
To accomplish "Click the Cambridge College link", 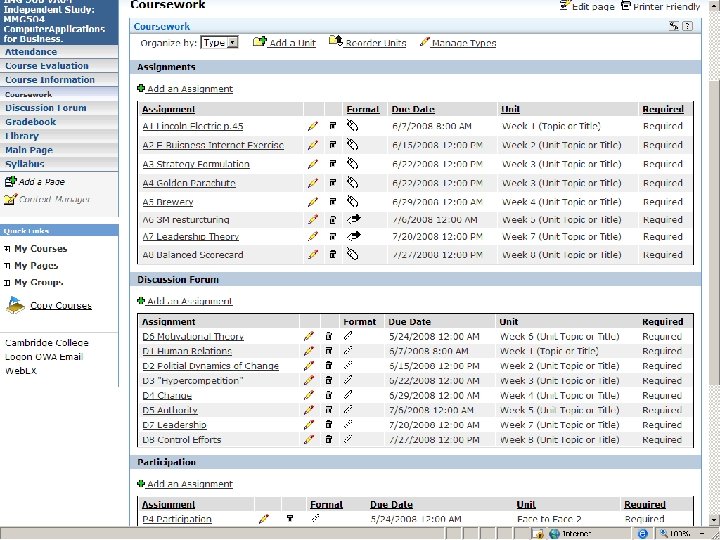I will click(x=47, y=343).
